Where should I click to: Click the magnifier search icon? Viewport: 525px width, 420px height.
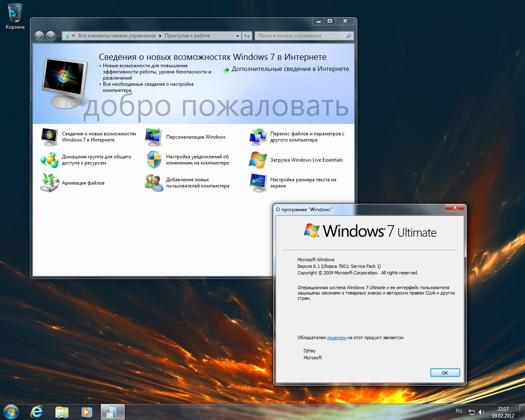(x=349, y=36)
